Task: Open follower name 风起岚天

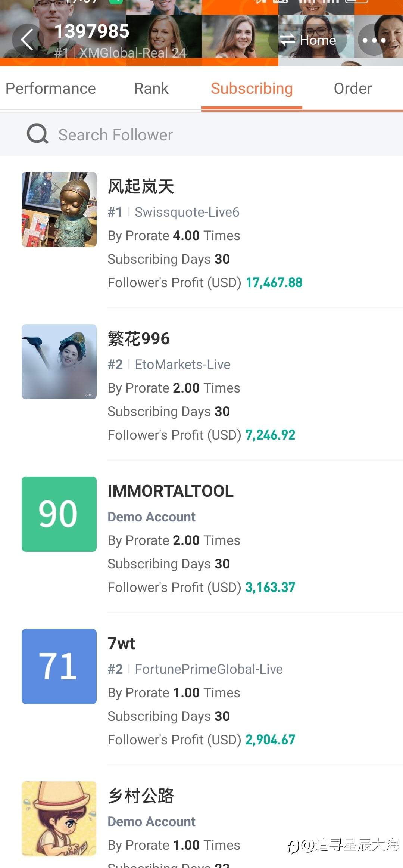Action: pos(141,186)
